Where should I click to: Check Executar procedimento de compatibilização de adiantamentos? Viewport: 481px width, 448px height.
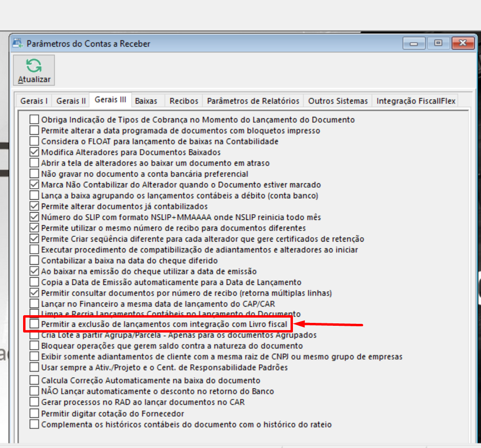tap(34, 249)
